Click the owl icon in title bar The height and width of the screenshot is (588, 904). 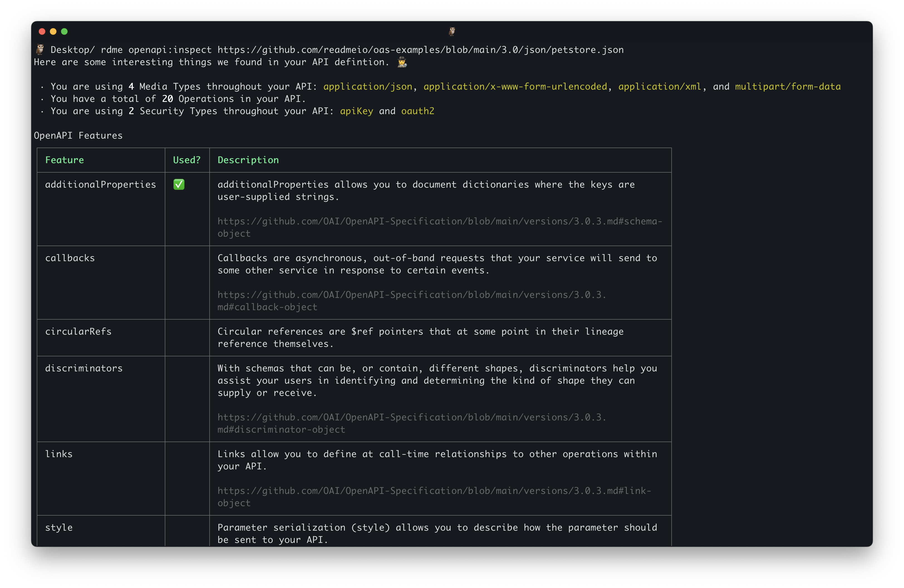click(x=452, y=31)
